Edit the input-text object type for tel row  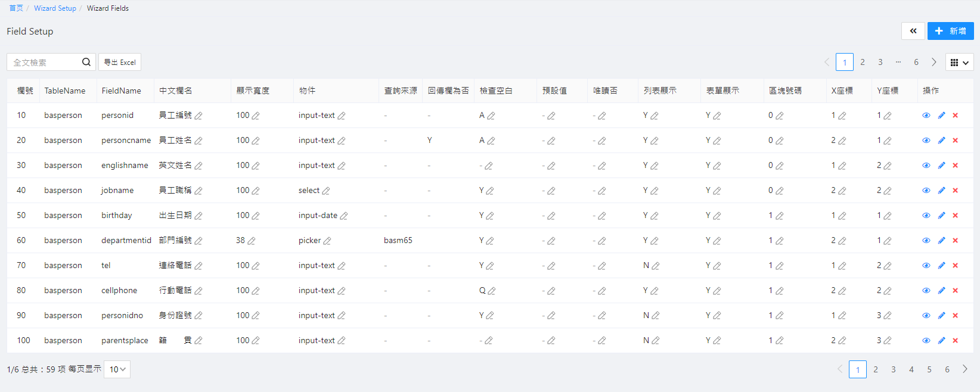point(342,266)
